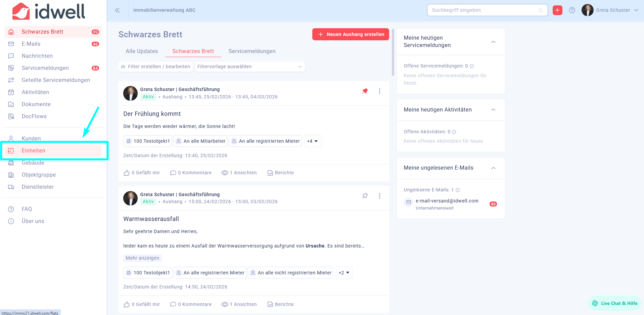The height and width of the screenshot is (315, 644).
Task: Click the search magnifier icon
Action: coord(540,10)
